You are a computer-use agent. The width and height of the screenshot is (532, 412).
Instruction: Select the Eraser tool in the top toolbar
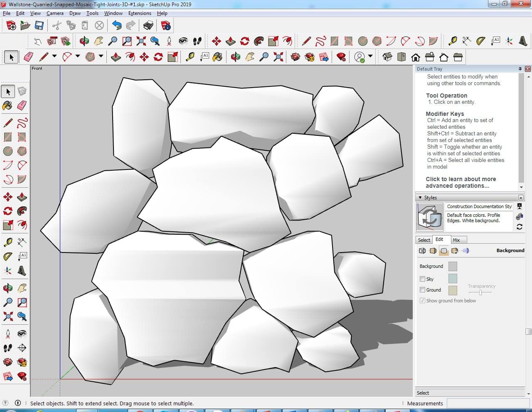tap(29, 57)
